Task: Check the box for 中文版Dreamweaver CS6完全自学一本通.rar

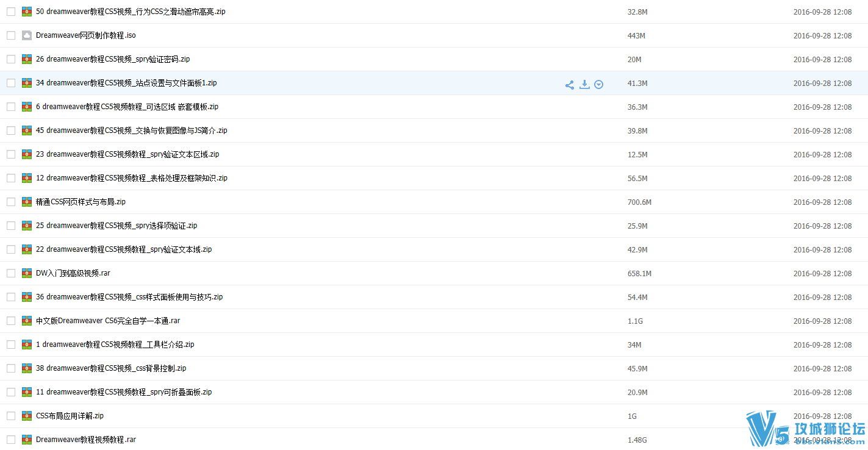Action: click(11, 321)
